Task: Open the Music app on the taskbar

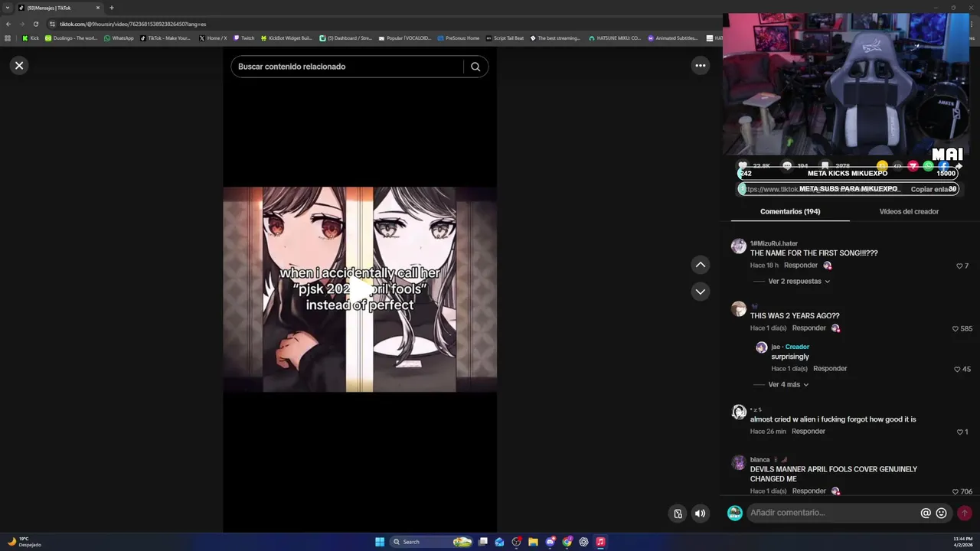Action: tap(600, 542)
